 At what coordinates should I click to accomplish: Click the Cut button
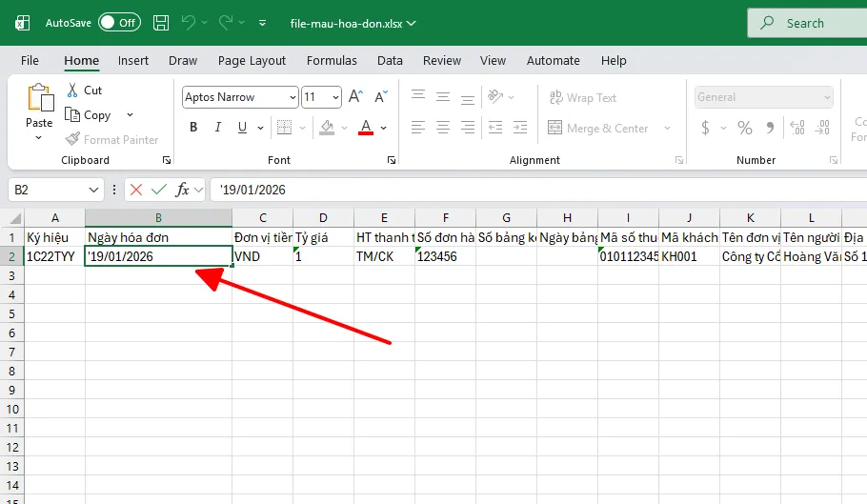tap(85, 91)
